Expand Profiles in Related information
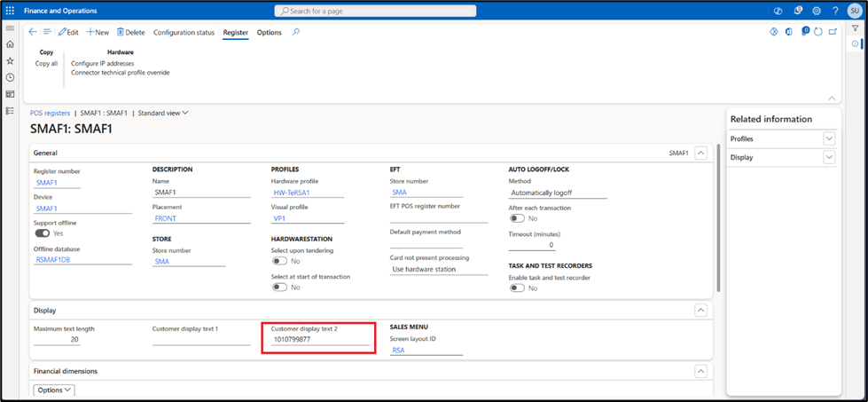Screen dimensions: 868x402 [829, 139]
